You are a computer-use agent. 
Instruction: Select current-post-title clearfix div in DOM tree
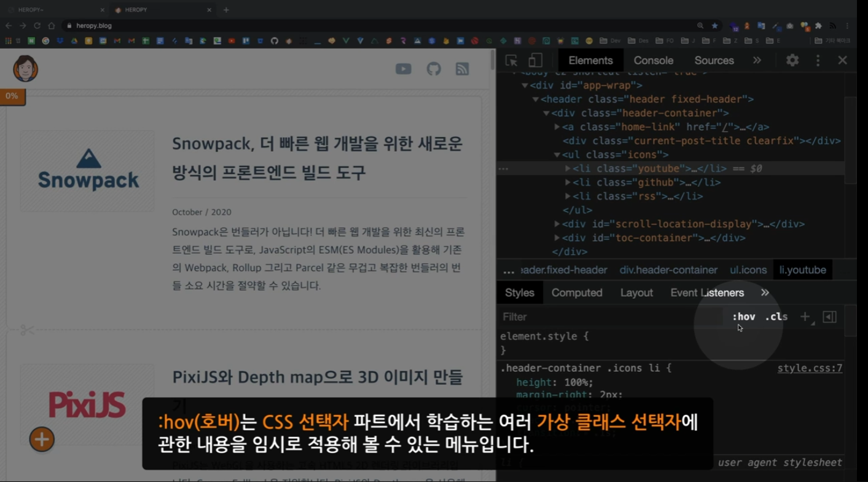pyautogui.click(x=702, y=141)
